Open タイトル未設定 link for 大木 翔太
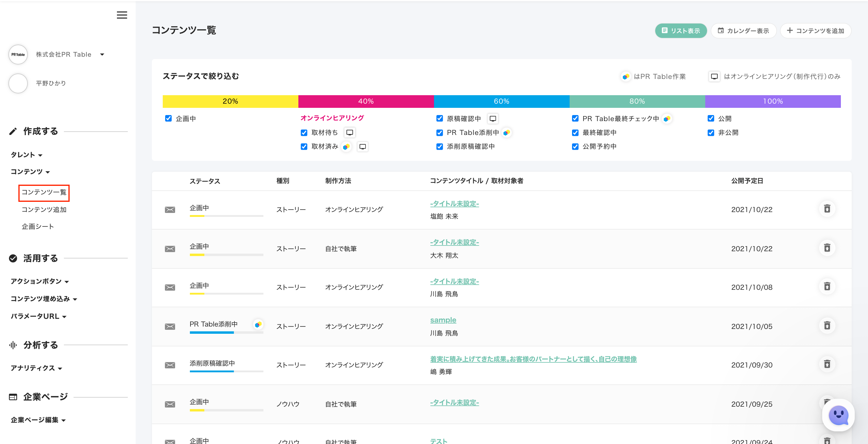The image size is (868, 444). 454,242
